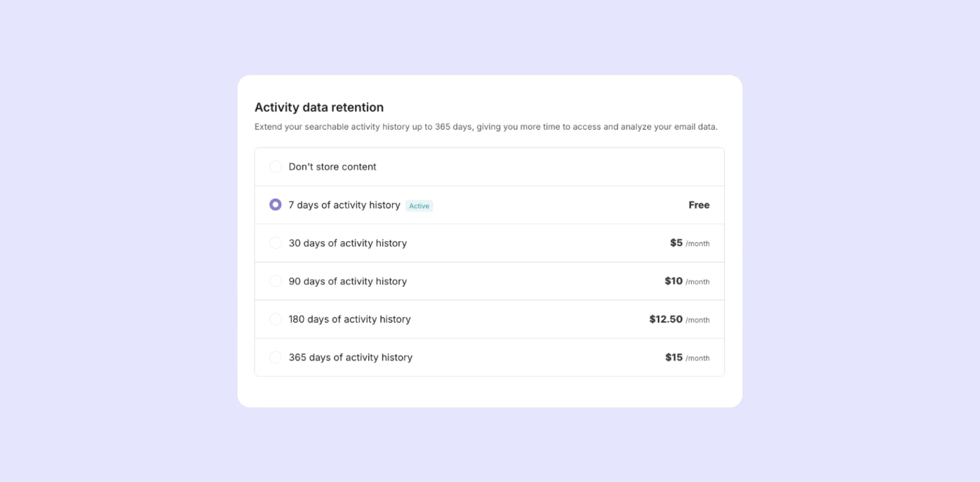
Task: Click the "180 days of activity history" label
Action: [350, 319]
